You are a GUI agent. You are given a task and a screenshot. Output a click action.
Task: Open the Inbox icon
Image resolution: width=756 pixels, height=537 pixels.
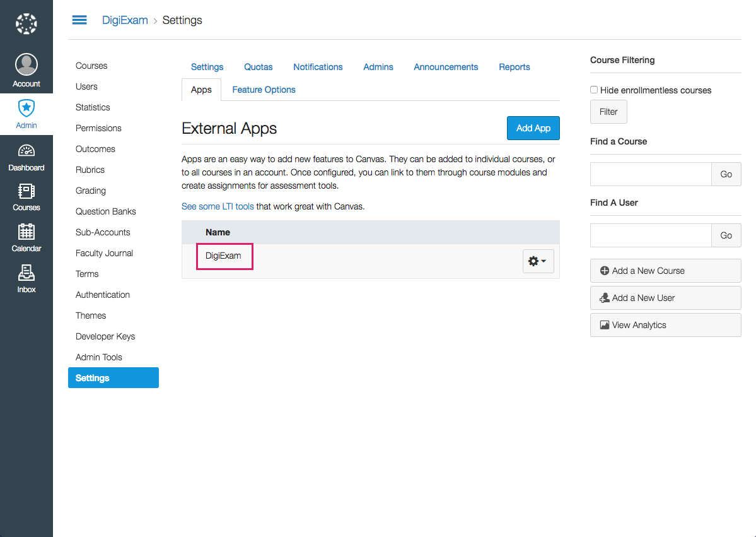pyautogui.click(x=26, y=280)
